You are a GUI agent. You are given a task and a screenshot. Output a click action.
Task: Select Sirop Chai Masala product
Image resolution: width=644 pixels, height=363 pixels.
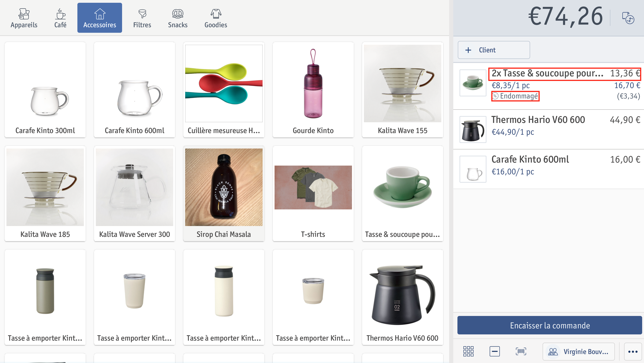[224, 193]
